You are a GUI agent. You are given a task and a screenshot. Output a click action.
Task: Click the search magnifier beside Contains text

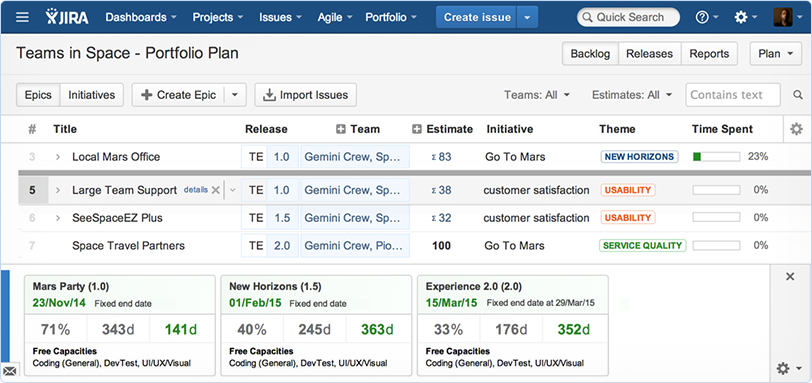pos(798,95)
